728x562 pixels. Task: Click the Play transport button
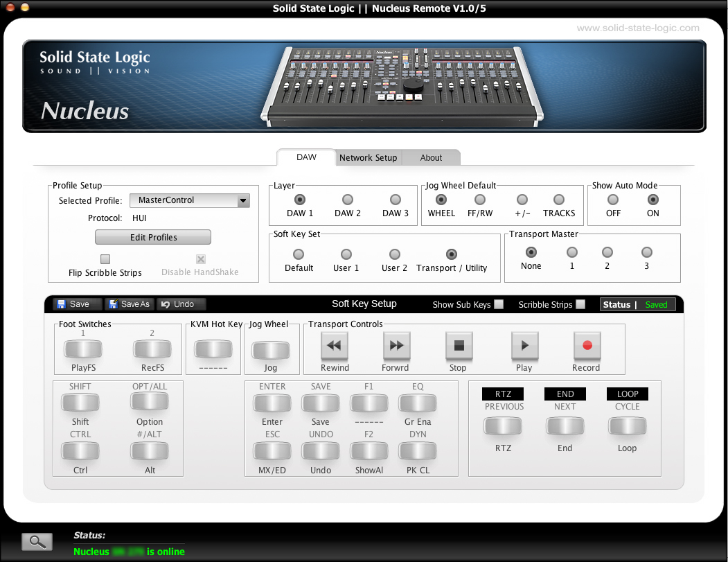[524, 346]
